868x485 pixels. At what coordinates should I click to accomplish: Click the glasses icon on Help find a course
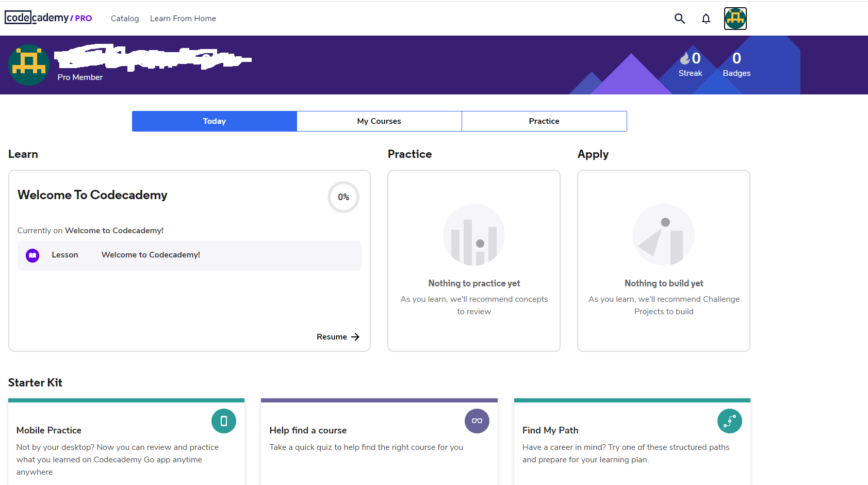[x=477, y=421]
